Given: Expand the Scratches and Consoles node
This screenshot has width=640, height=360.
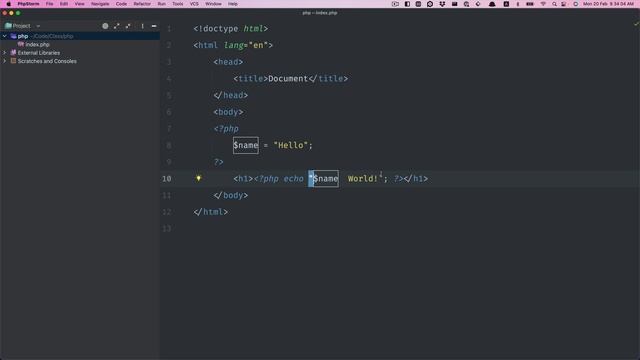Looking at the screenshot, I should [x=4, y=61].
